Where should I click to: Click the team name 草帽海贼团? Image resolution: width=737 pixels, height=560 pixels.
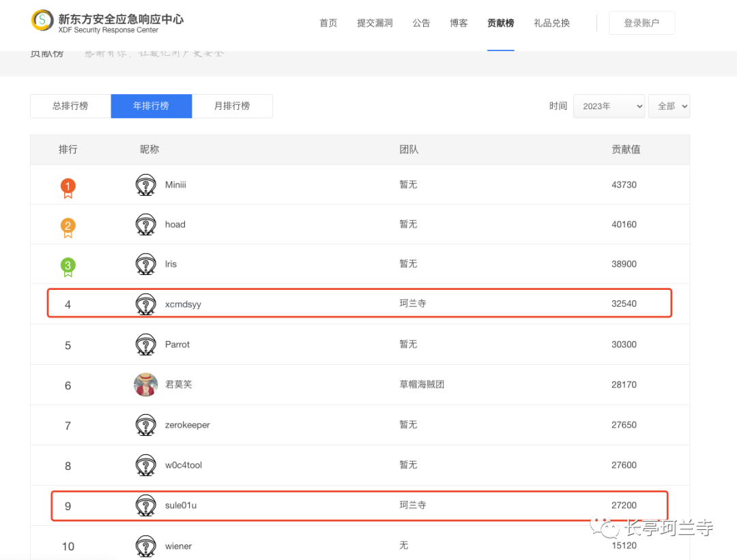pos(422,384)
